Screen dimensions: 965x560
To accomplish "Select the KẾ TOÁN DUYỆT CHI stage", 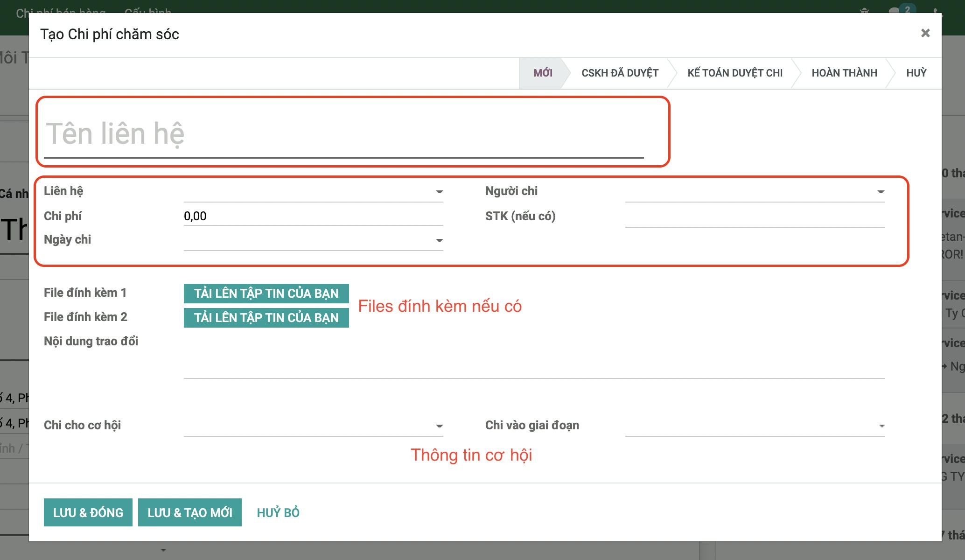I will coord(735,73).
